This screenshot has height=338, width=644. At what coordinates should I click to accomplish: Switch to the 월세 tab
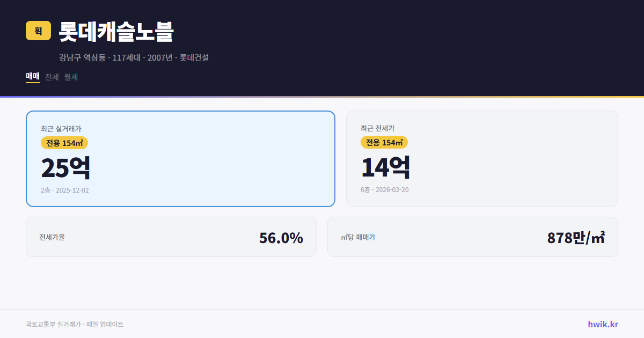point(70,77)
